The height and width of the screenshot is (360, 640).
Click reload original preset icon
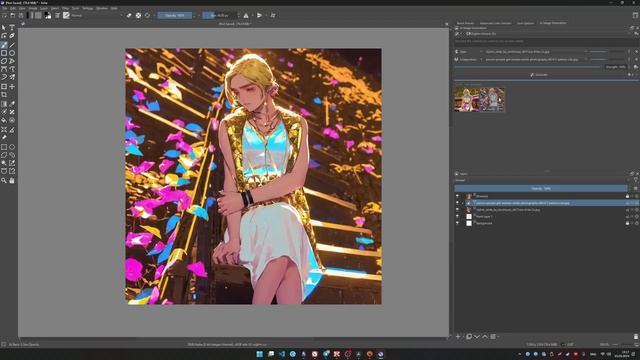point(147,16)
